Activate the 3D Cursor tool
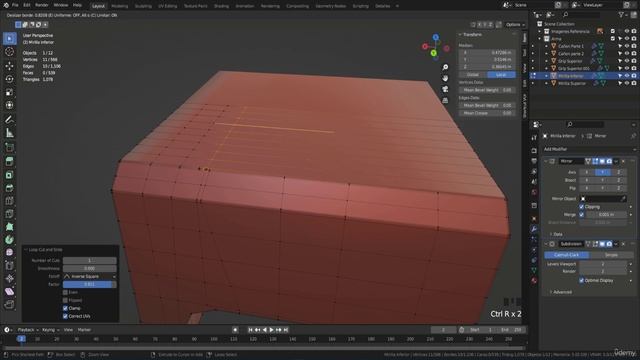Screen dimensions: 640x360 click(10, 52)
